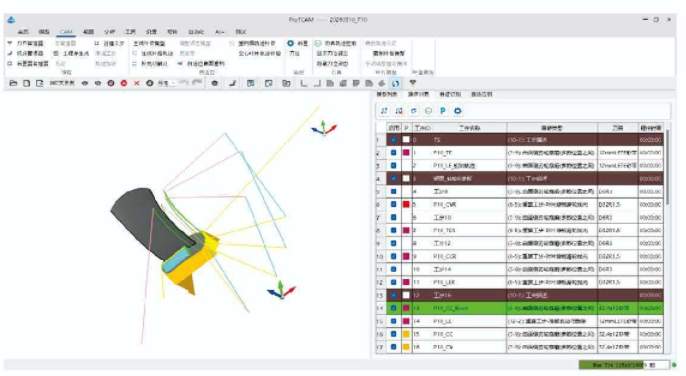Click the export document icon beside new document
Image resolution: width=686 pixels, height=376 pixels.
[x=39, y=83]
